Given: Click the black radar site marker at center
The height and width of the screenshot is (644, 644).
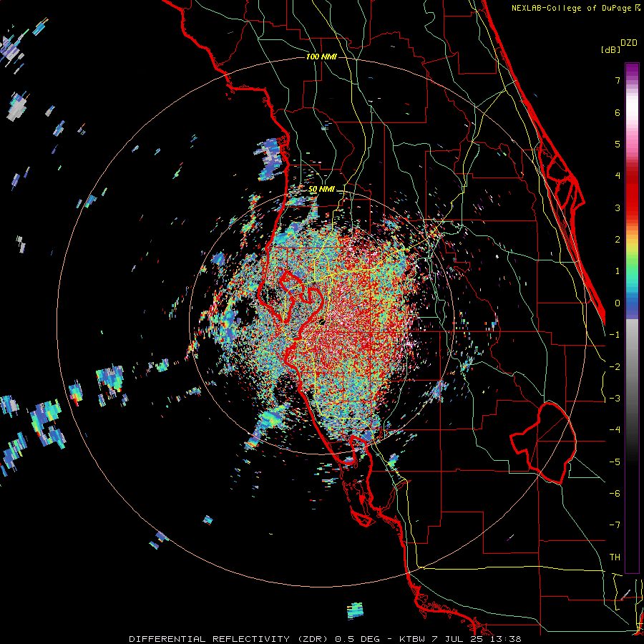Looking at the screenshot, I should tap(323, 321).
